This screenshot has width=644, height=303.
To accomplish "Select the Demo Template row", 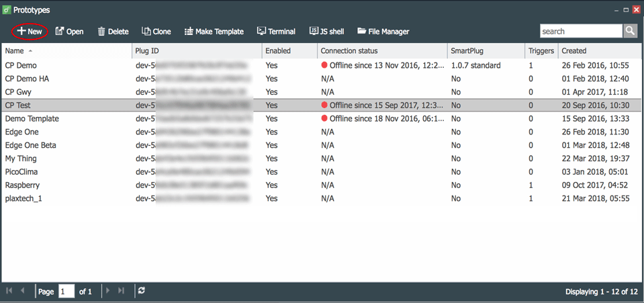I will coord(322,118).
